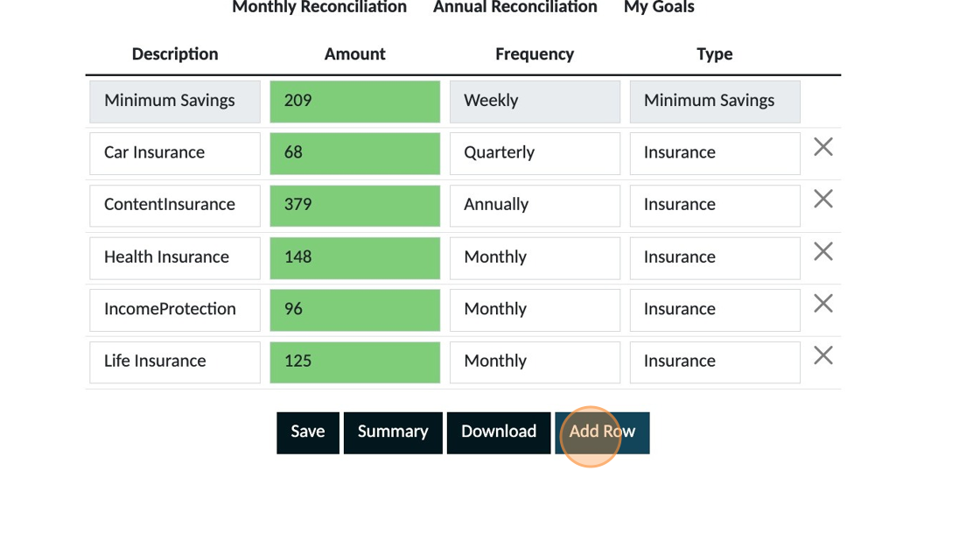Go to My Goals tab
The image size is (980, 548).
(659, 7)
